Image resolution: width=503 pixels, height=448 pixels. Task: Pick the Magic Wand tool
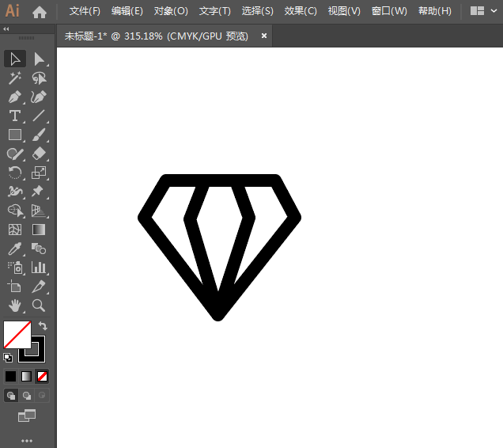[14, 78]
